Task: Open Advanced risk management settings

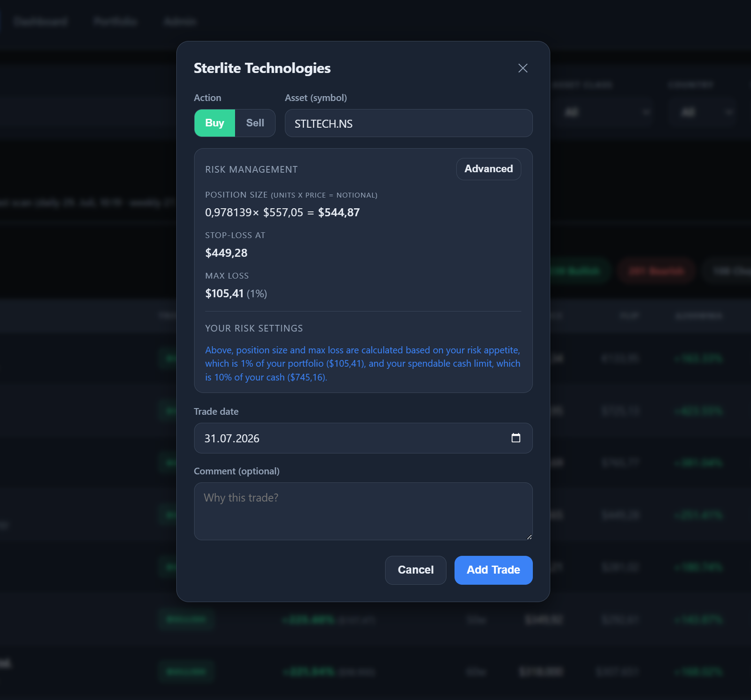Action: click(x=489, y=169)
